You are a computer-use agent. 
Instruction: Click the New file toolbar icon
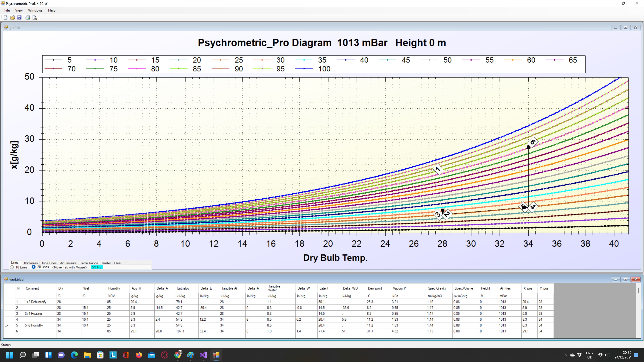tap(6, 17)
